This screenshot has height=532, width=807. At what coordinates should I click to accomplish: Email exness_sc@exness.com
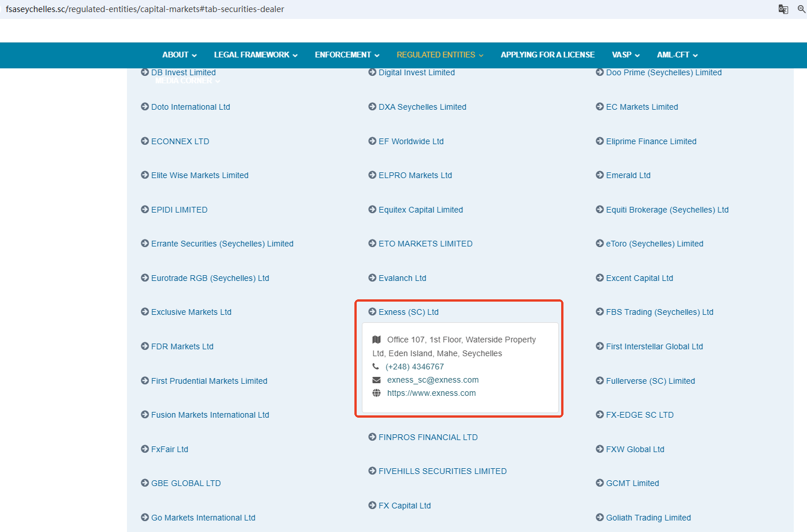[x=433, y=380]
